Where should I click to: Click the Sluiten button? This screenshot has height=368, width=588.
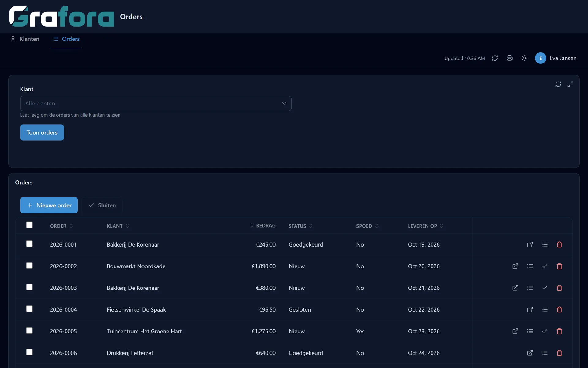point(102,205)
